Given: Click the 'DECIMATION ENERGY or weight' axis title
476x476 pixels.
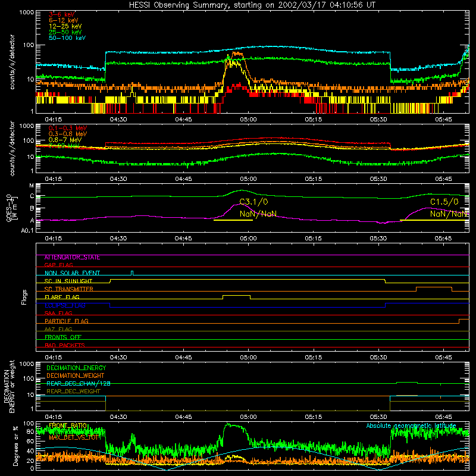Looking at the screenshot, I should pos(8,386).
